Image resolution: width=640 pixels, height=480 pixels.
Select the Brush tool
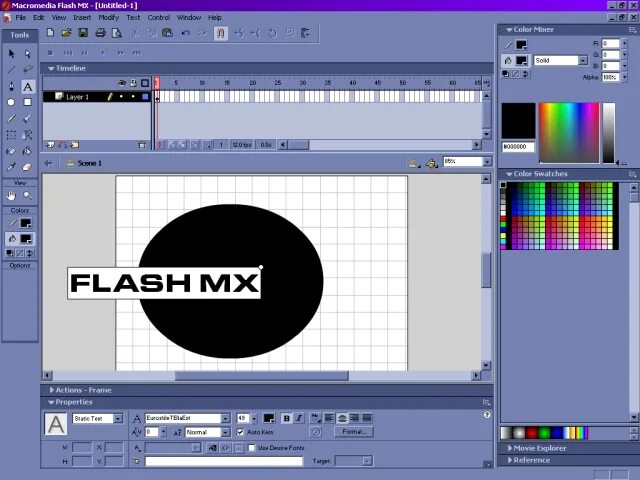point(27,119)
